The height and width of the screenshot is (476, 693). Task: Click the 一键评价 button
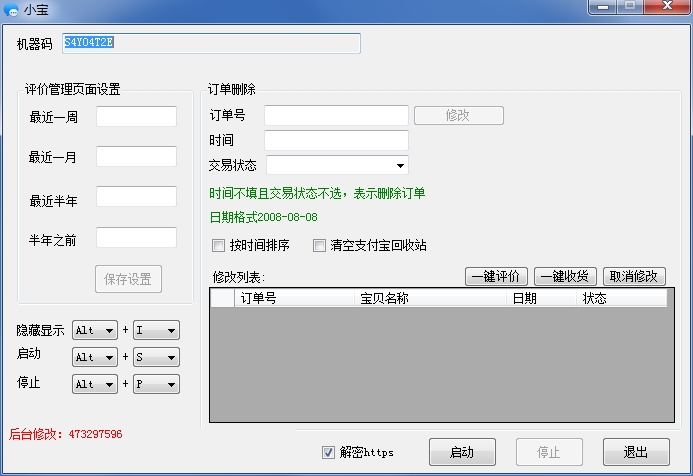click(x=496, y=276)
